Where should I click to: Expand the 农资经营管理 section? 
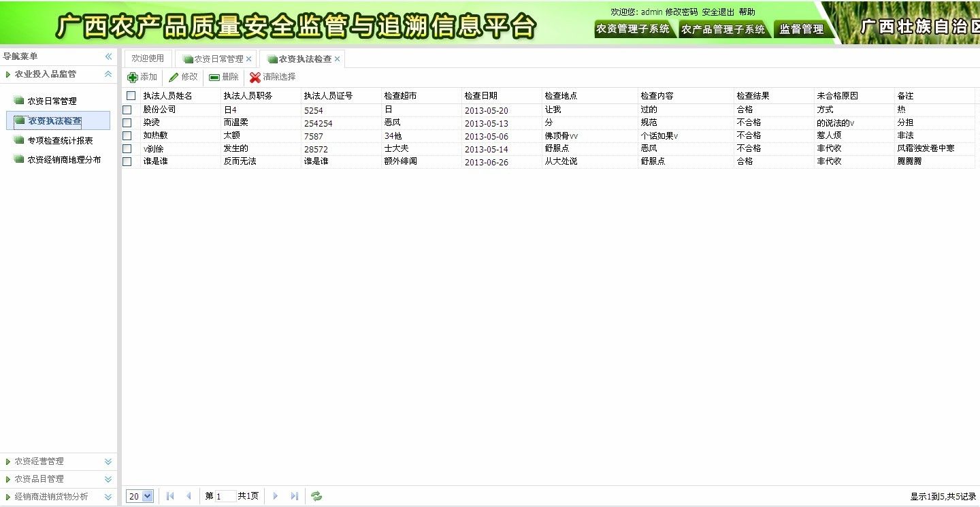tap(59, 461)
